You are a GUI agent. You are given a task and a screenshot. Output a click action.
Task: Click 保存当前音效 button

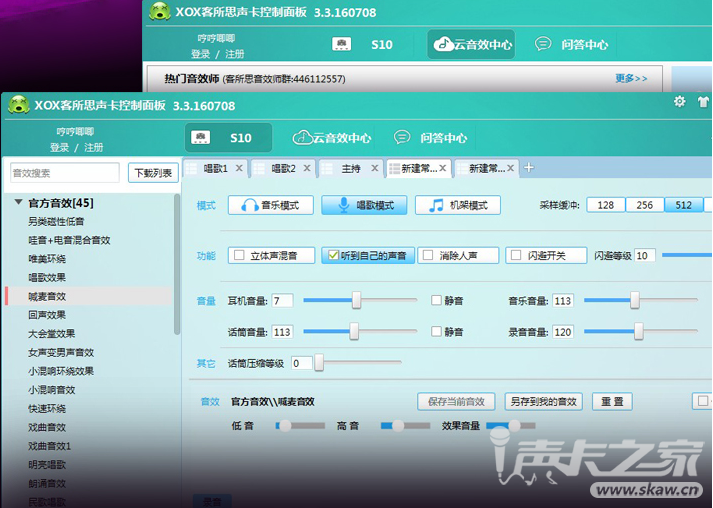pyautogui.click(x=456, y=402)
